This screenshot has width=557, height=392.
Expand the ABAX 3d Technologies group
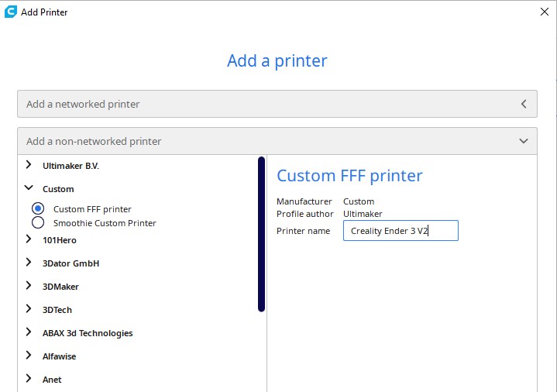click(29, 332)
